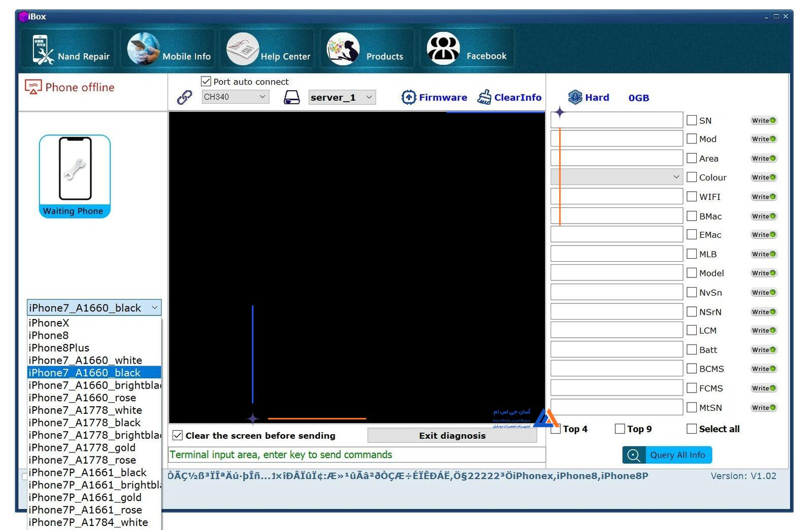Click the Write button for WIFI
This screenshot has height=530, width=812.
[x=764, y=197]
